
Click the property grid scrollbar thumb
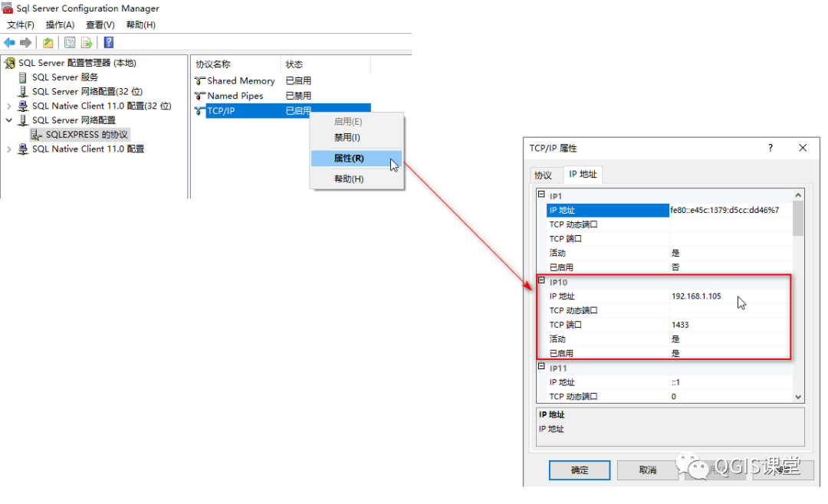(x=798, y=218)
